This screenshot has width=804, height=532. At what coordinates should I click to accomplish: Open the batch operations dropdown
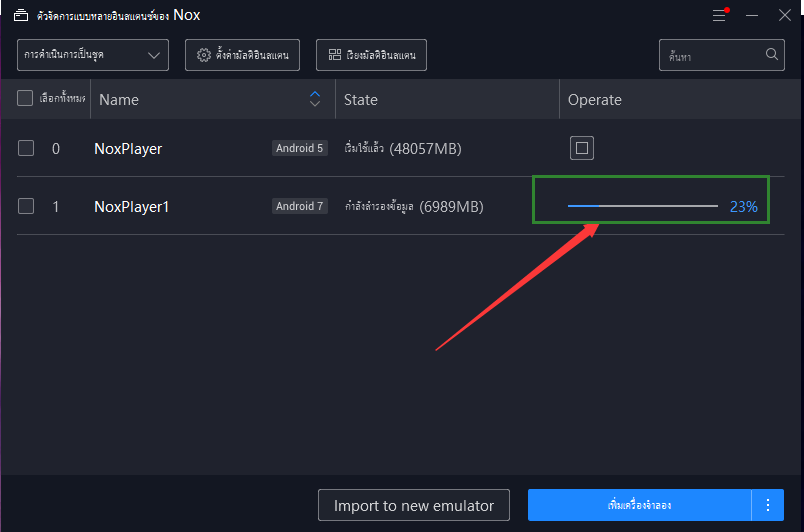tap(92, 55)
